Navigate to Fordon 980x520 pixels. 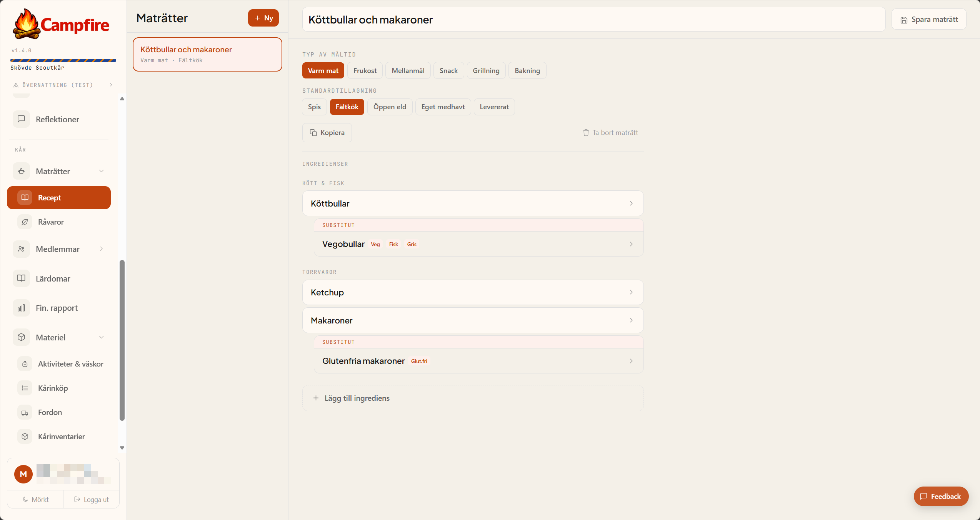[x=59, y=412]
